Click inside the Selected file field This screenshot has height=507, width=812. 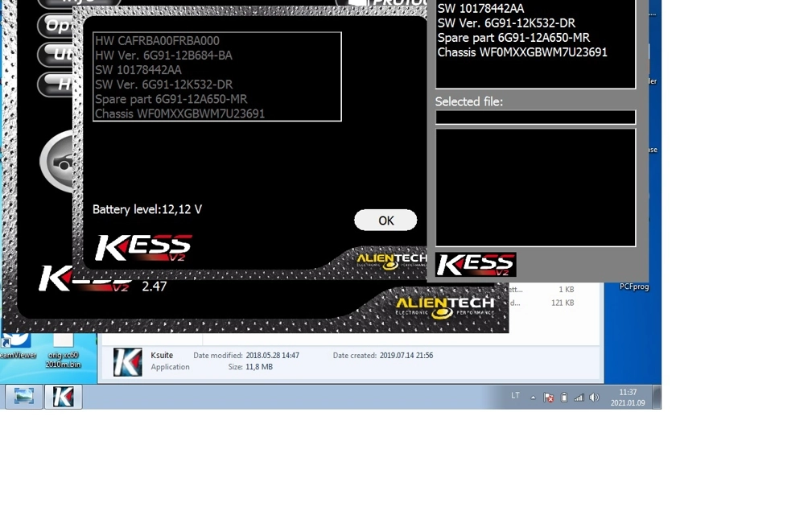(535, 117)
